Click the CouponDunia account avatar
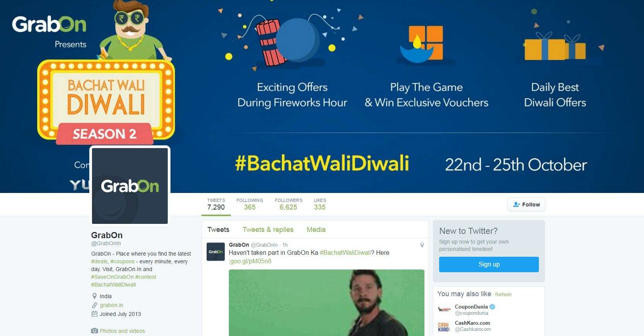 coord(444,310)
